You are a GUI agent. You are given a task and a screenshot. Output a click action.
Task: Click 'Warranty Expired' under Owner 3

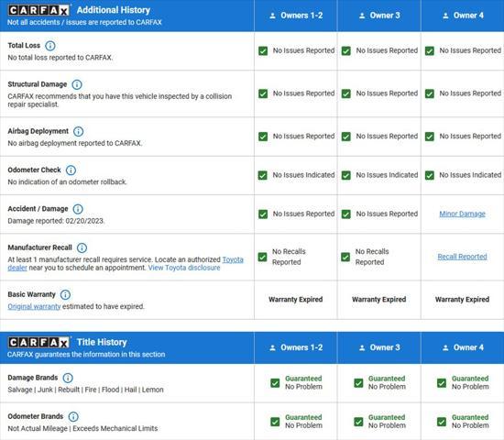pyautogui.click(x=379, y=300)
